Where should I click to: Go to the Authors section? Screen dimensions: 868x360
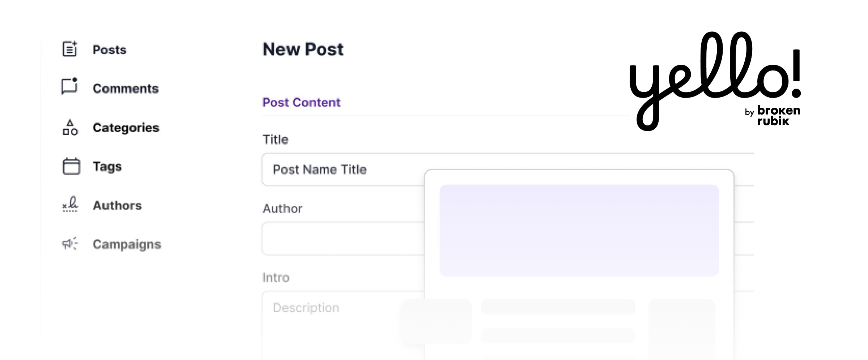[x=117, y=205]
